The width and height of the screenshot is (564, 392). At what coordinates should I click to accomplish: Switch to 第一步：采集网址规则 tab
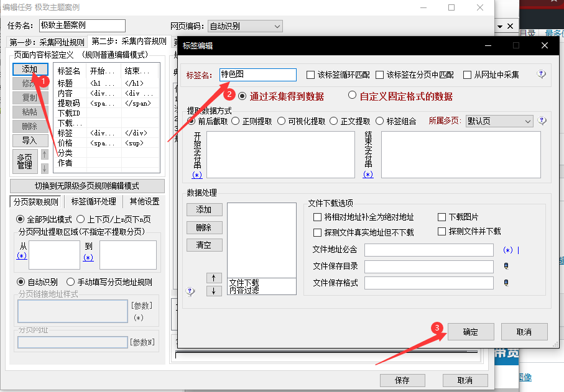click(x=47, y=42)
